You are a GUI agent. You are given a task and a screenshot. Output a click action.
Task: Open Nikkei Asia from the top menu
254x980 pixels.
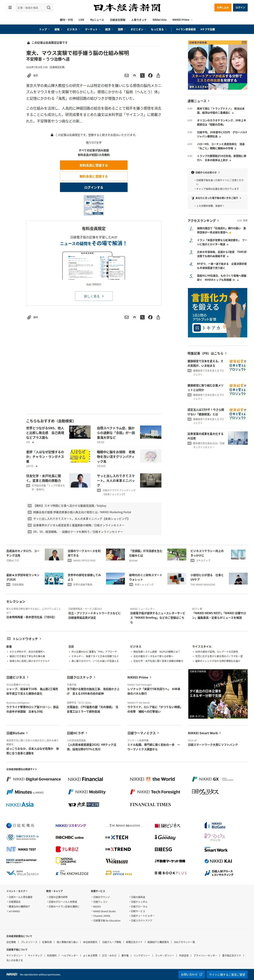point(160,20)
